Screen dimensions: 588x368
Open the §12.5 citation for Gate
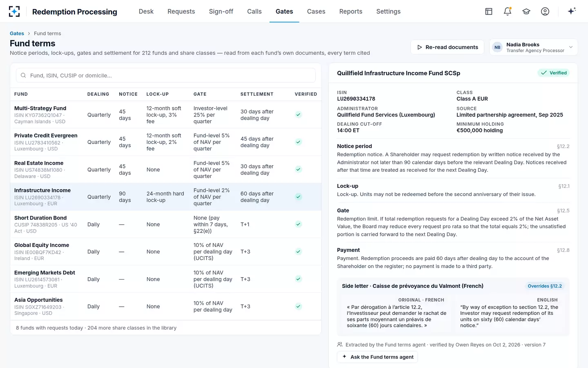tap(563, 211)
